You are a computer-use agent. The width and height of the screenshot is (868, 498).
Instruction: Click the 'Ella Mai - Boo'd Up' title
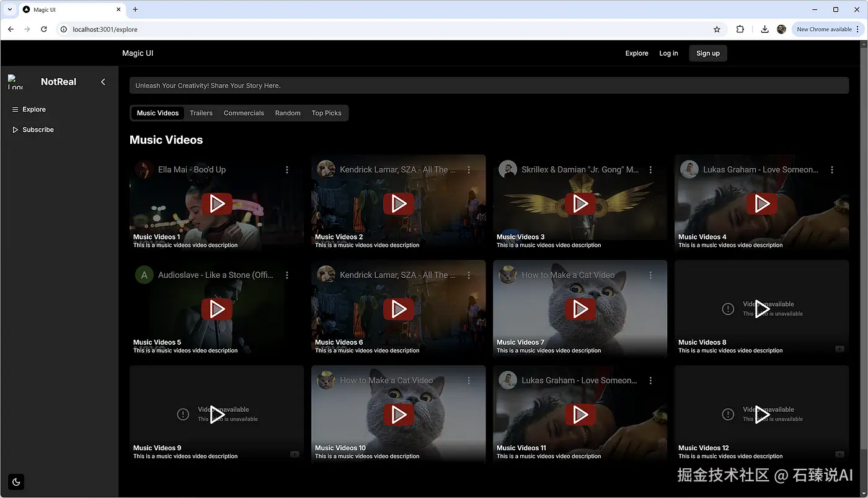coord(192,169)
